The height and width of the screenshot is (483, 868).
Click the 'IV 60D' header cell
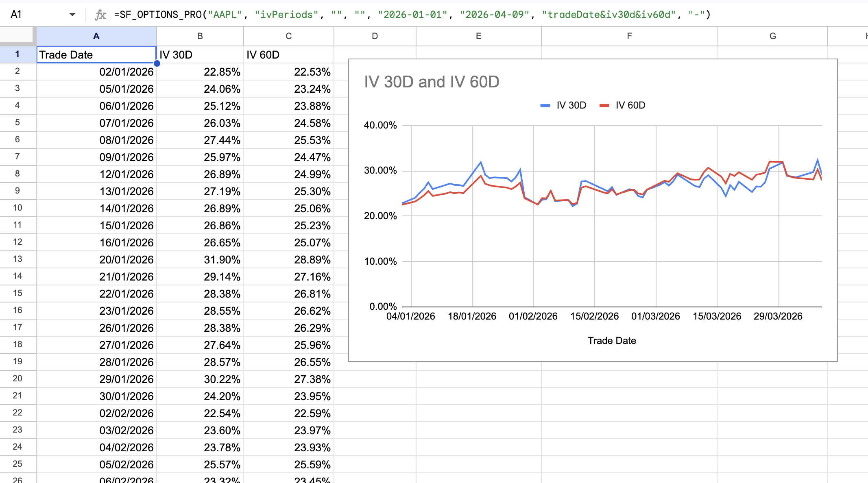289,54
